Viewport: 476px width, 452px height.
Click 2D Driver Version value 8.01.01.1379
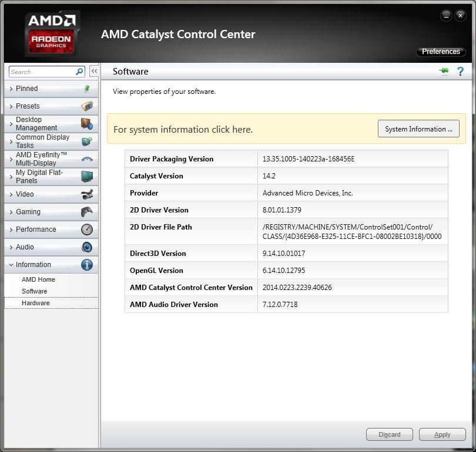click(281, 210)
